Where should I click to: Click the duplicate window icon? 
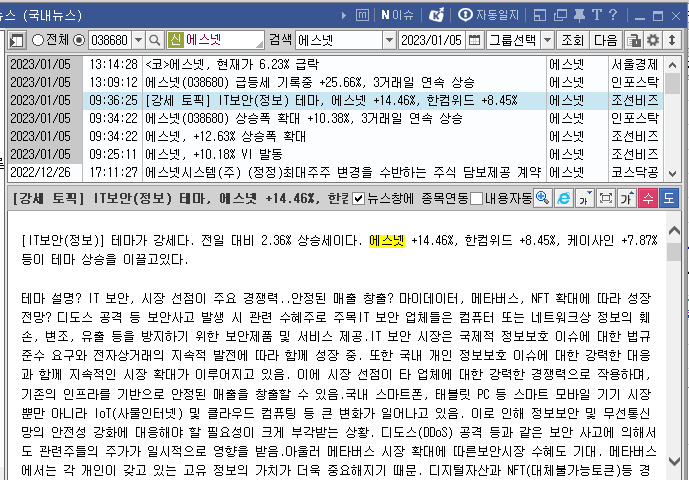pyautogui.click(x=560, y=15)
